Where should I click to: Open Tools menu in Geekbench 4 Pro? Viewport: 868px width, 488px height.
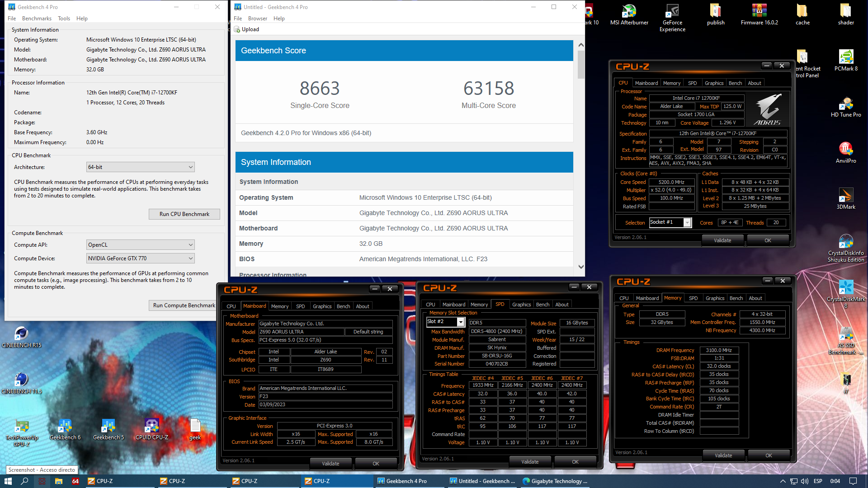click(64, 19)
